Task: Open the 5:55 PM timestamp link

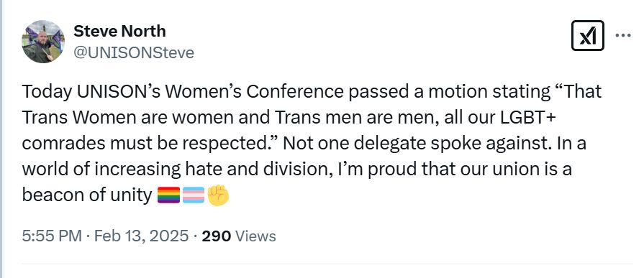Action: click(x=52, y=236)
